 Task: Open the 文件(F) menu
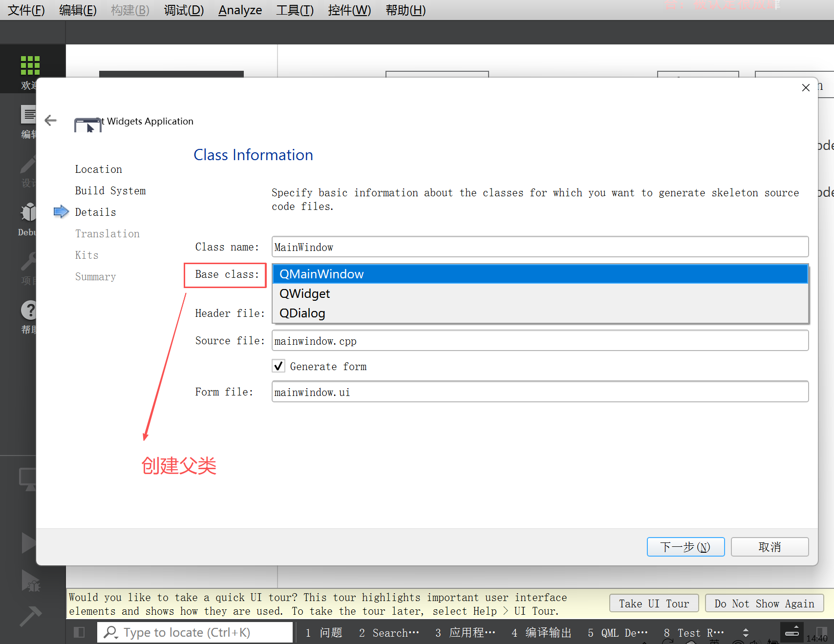(26, 10)
